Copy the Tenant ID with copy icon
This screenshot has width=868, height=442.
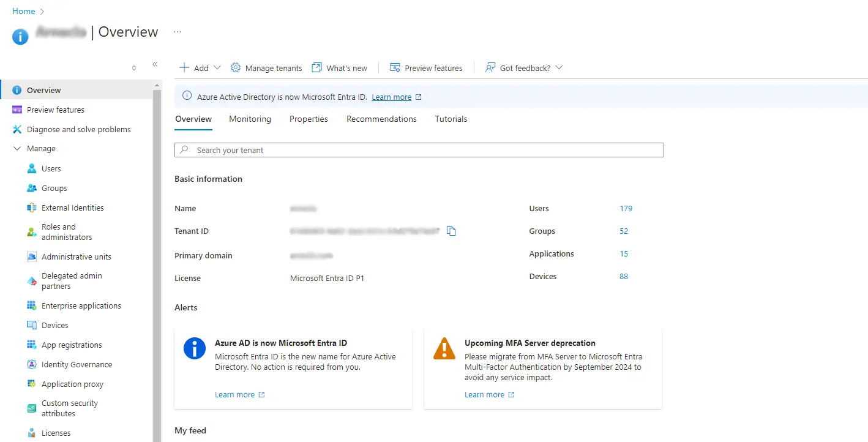[452, 231]
